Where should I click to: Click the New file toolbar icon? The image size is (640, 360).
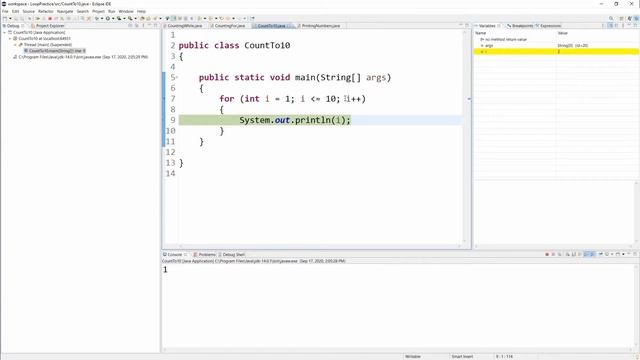5,18
